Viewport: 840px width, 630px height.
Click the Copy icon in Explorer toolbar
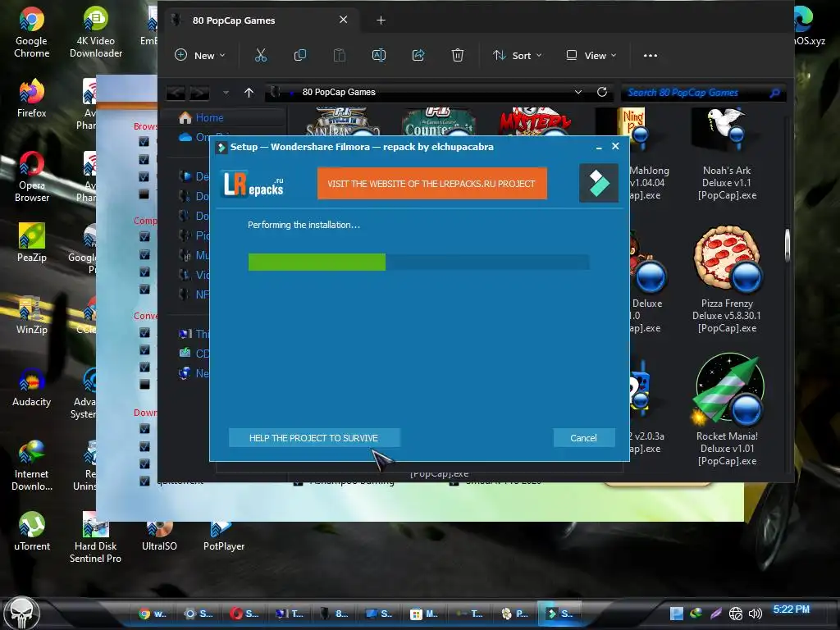coord(300,55)
